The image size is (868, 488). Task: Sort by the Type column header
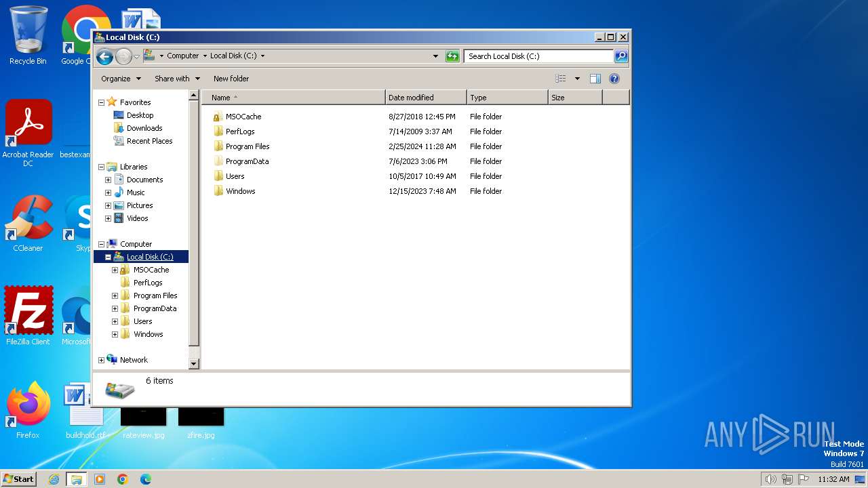tap(507, 98)
